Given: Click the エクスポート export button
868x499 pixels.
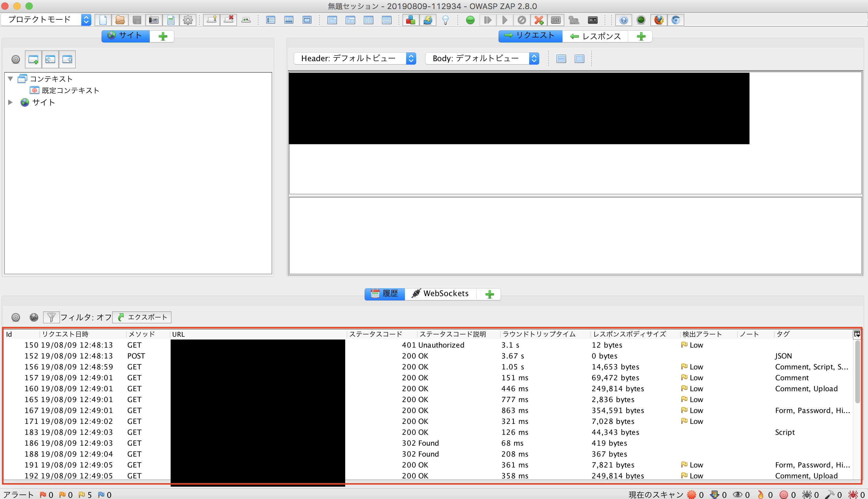Looking at the screenshot, I should pyautogui.click(x=142, y=317).
